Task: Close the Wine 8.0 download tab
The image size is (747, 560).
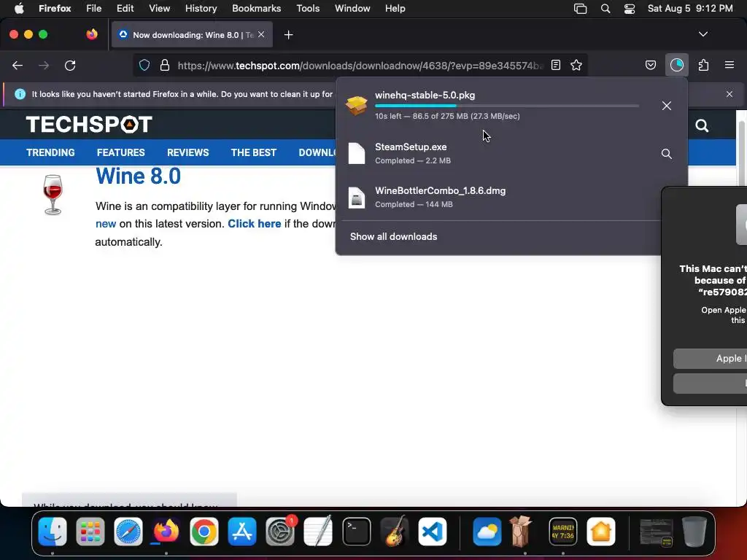Action: click(261, 35)
